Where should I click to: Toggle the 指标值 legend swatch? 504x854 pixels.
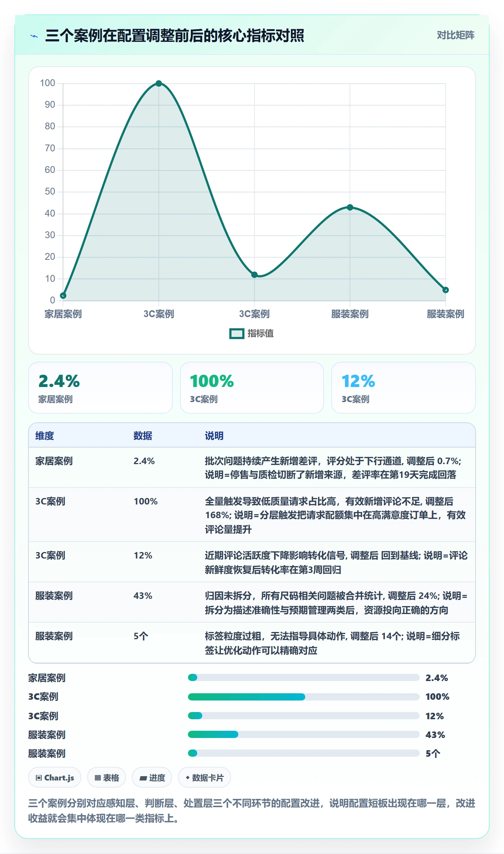tap(237, 334)
